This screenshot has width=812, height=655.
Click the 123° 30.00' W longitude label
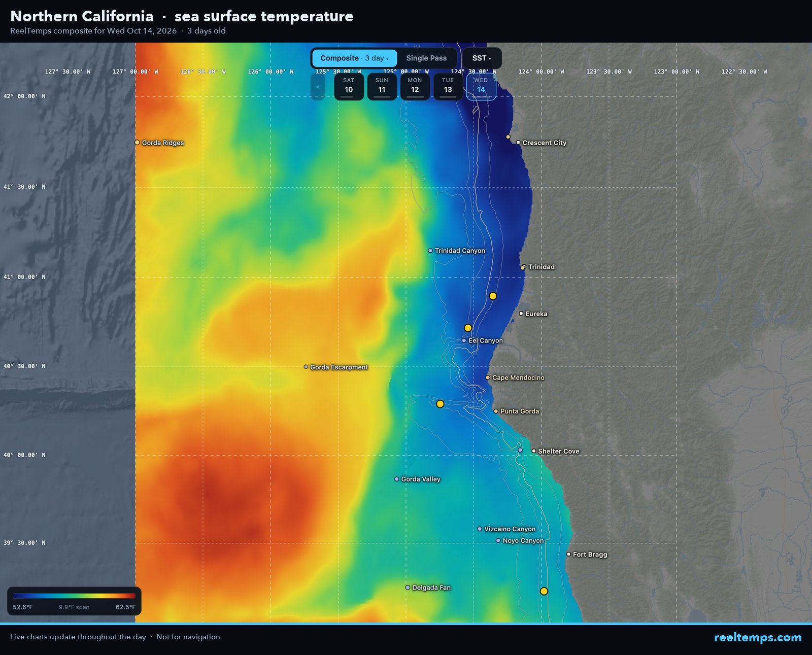[609, 72]
